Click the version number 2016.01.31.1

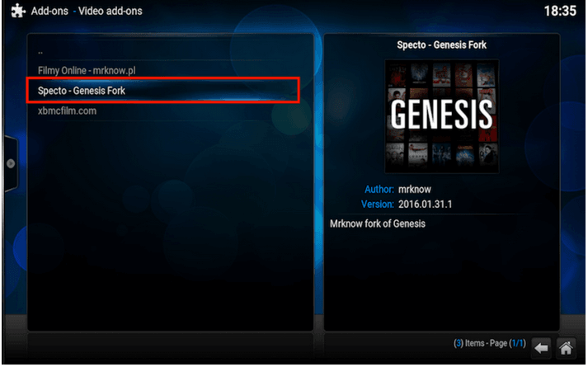pos(426,205)
